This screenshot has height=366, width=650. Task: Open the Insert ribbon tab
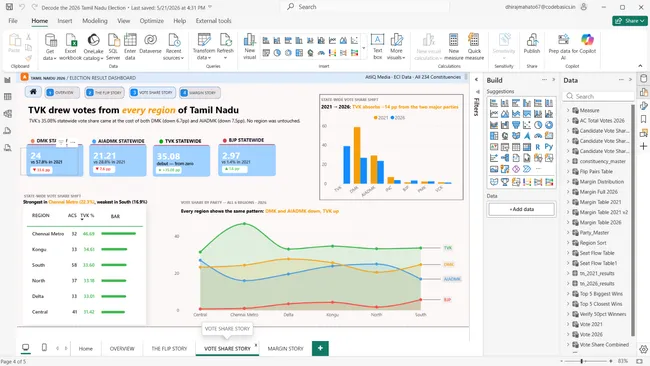pos(65,21)
